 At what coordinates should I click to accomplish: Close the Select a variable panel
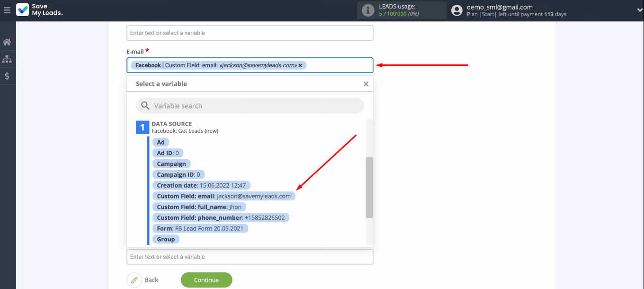[366, 84]
